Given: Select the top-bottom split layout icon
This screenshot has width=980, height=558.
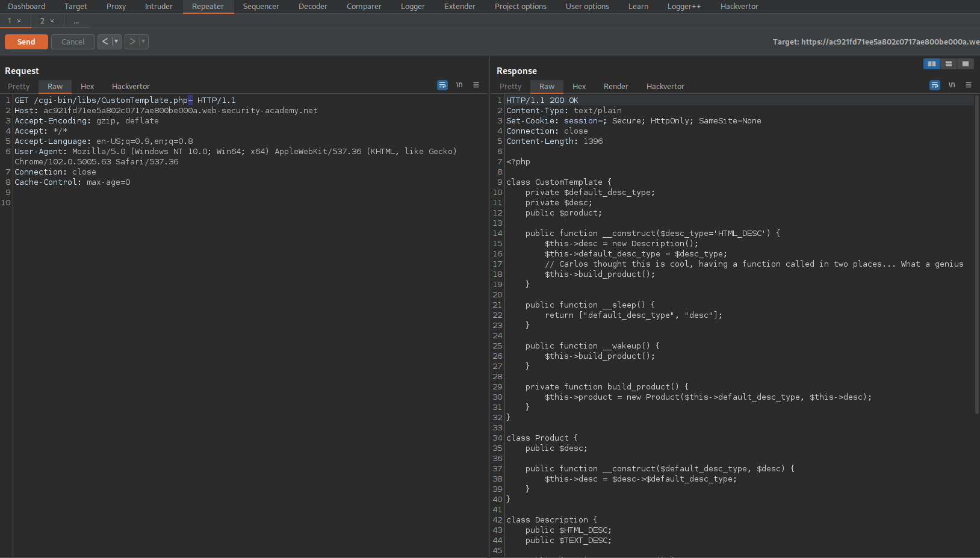Looking at the screenshot, I should pos(949,64).
